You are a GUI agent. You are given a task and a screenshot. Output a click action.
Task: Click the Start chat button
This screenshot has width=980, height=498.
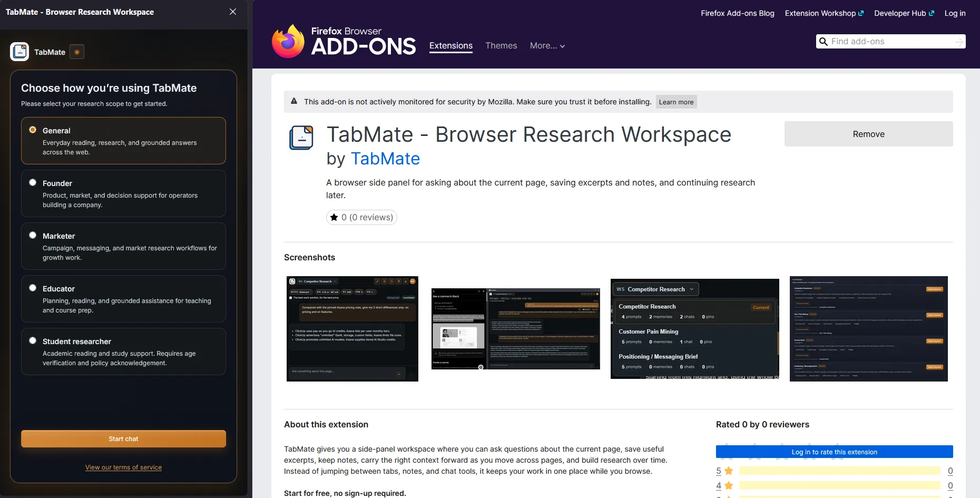(123, 439)
